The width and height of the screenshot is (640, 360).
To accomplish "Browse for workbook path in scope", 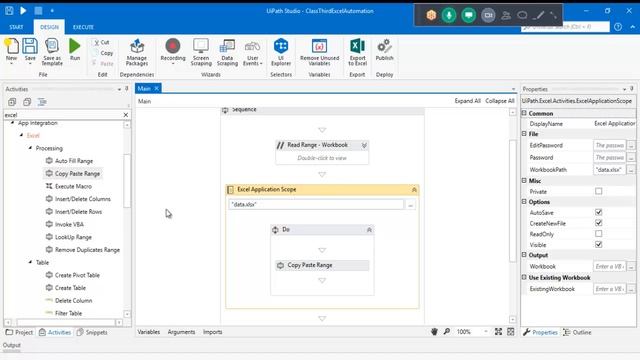I will pyautogui.click(x=410, y=205).
